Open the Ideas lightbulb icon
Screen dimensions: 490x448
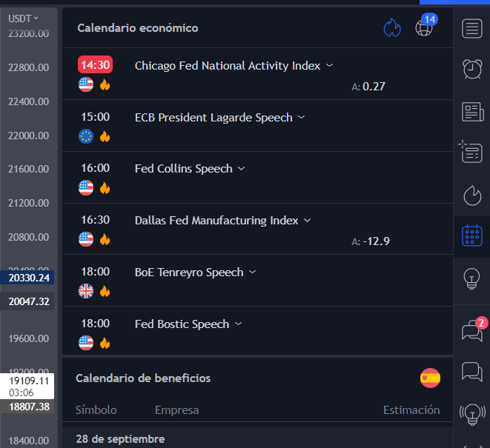(472, 278)
